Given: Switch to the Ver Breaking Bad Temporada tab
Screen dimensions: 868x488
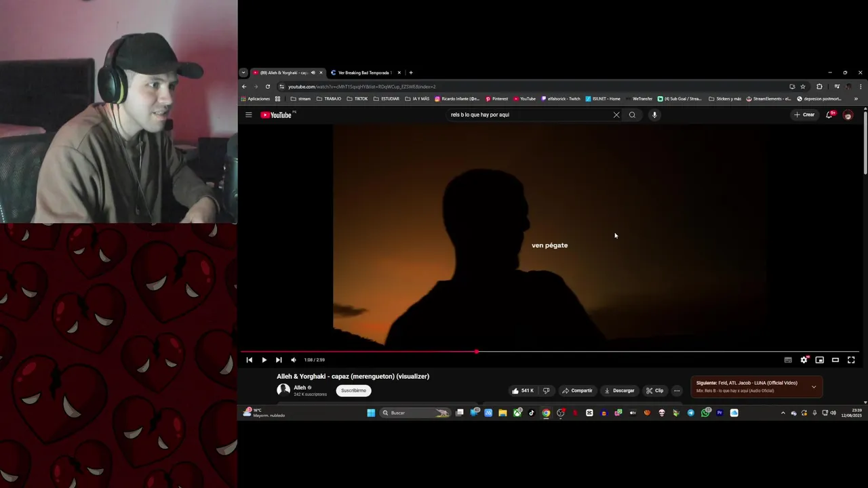Looking at the screenshot, I should (365, 73).
